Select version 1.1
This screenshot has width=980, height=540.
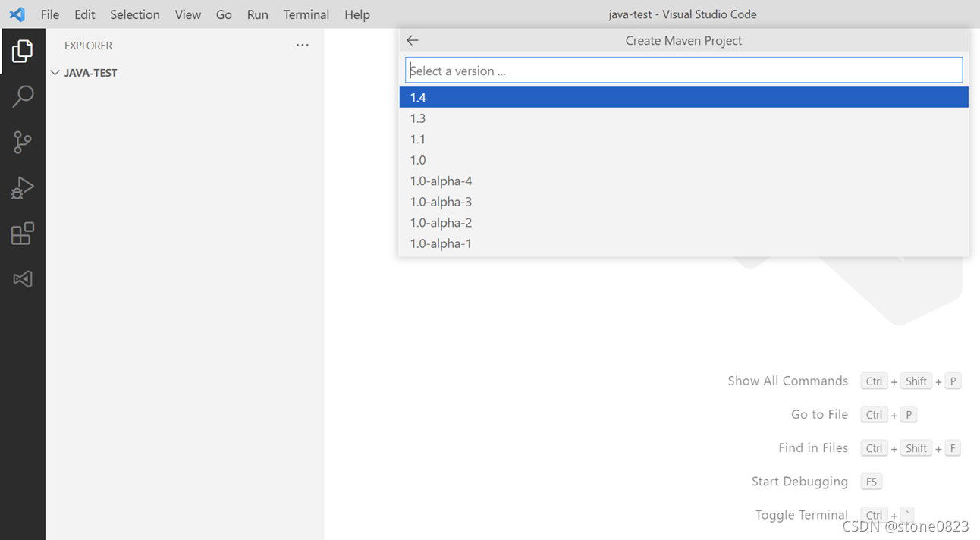(x=683, y=139)
